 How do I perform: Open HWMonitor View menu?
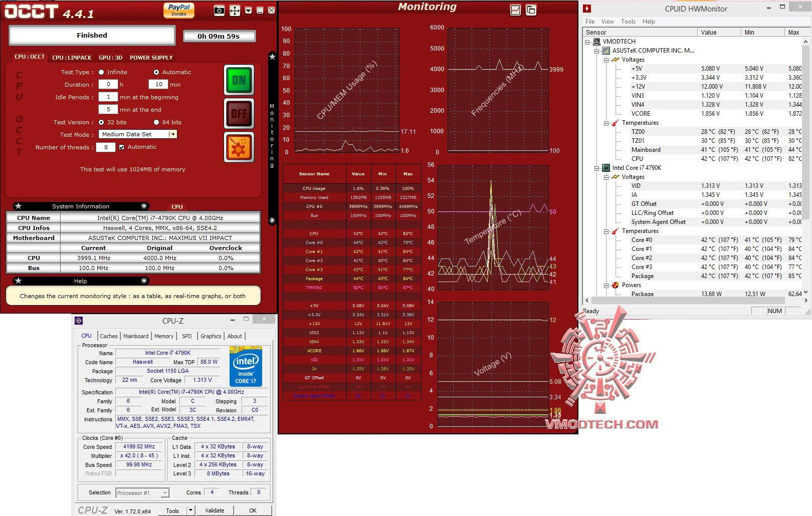click(x=607, y=22)
